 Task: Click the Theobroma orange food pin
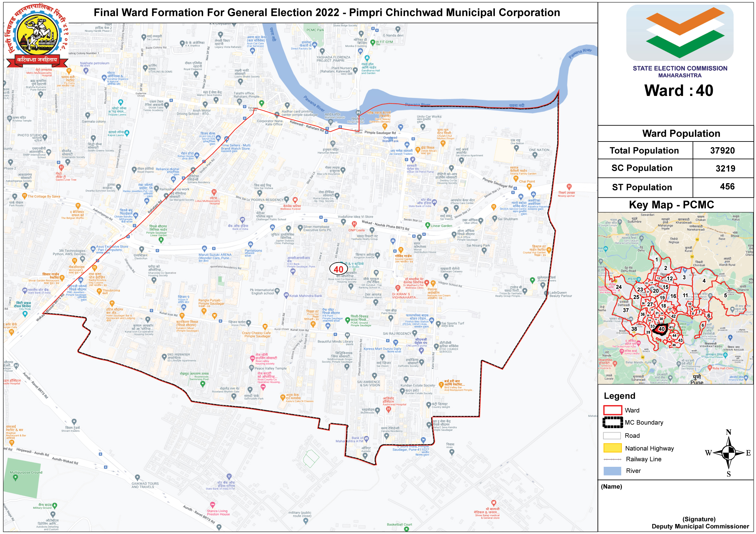point(99,291)
